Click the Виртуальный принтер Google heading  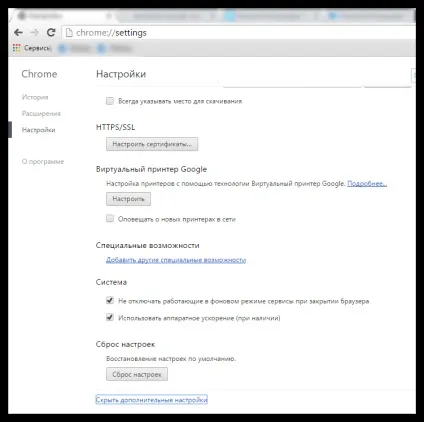tap(151, 169)
